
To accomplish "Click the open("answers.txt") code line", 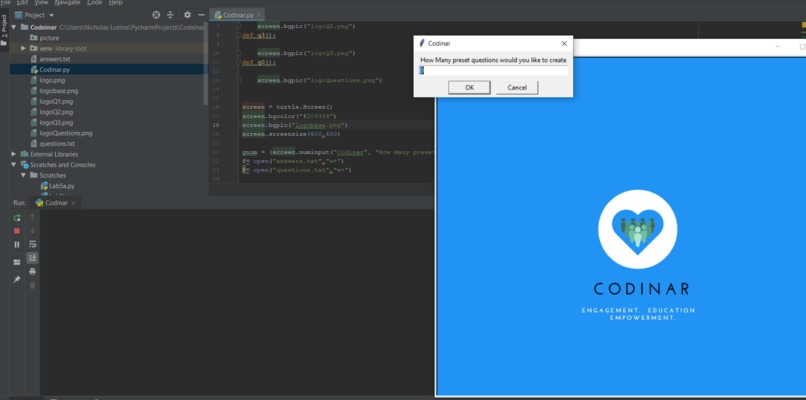I will pos(293,161).
